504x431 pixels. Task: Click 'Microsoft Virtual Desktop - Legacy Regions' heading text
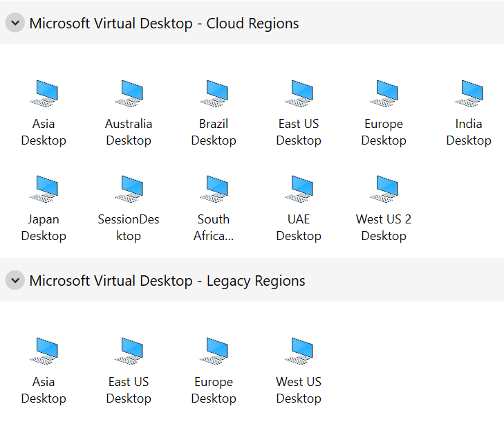167,281
